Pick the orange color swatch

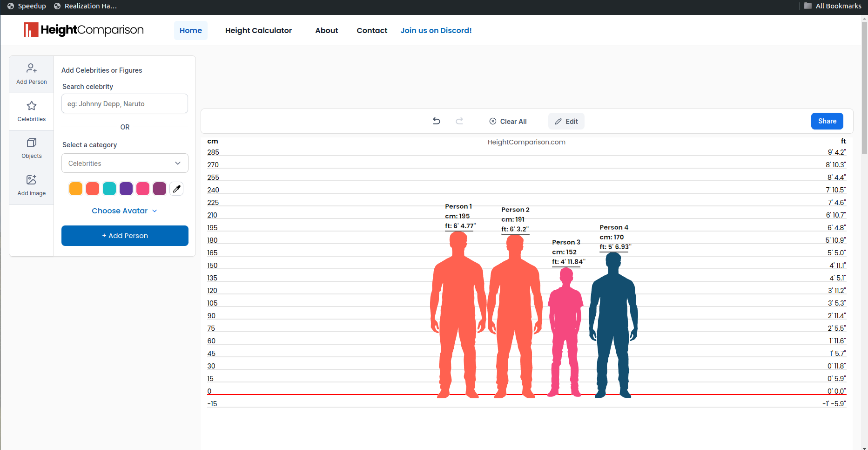click(76, 189)
